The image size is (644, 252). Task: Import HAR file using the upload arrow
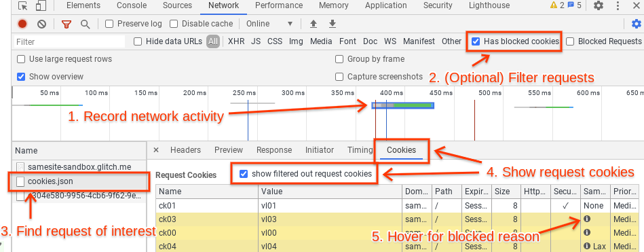(x=314, y=24)
